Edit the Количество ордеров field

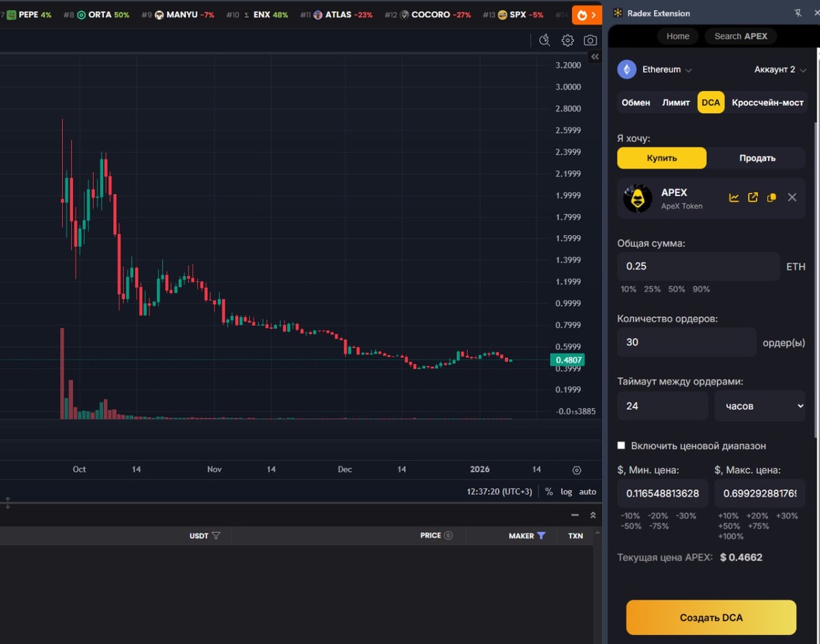(687, 342)
